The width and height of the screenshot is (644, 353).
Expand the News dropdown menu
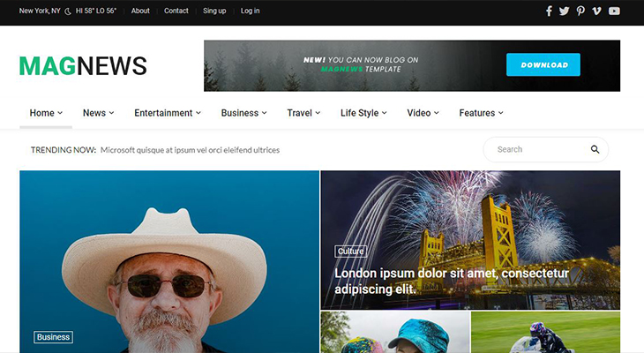point(98,113)
